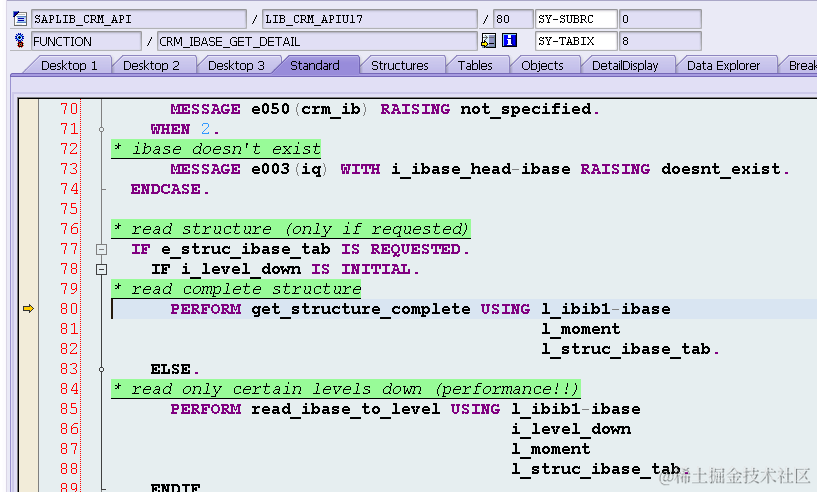
Task: Click l_struc_ibase_tab on line 82
Action: point(626,349)
